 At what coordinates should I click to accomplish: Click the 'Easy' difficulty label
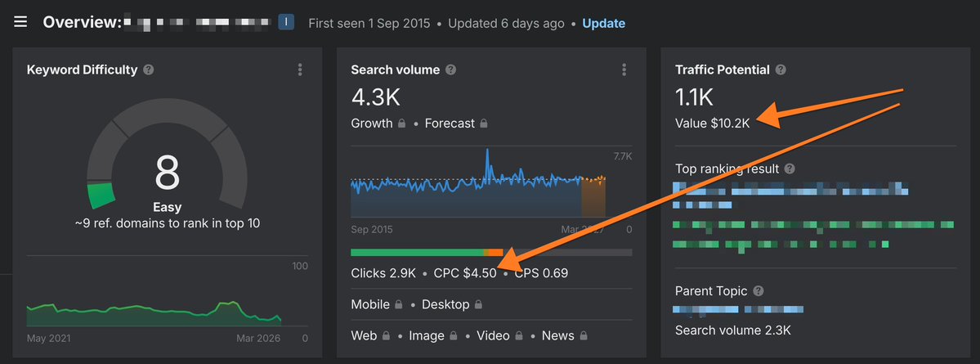167,207
